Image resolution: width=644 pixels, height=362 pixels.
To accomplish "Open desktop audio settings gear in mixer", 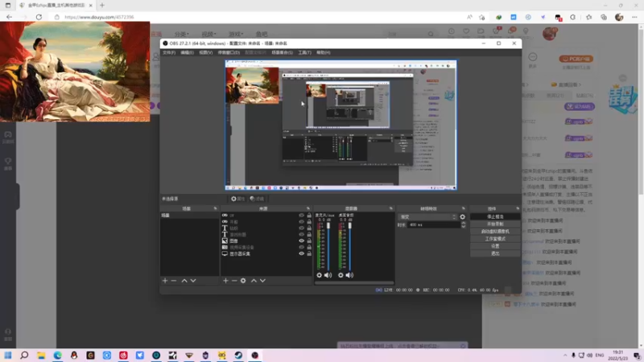I will coord(341,275).
